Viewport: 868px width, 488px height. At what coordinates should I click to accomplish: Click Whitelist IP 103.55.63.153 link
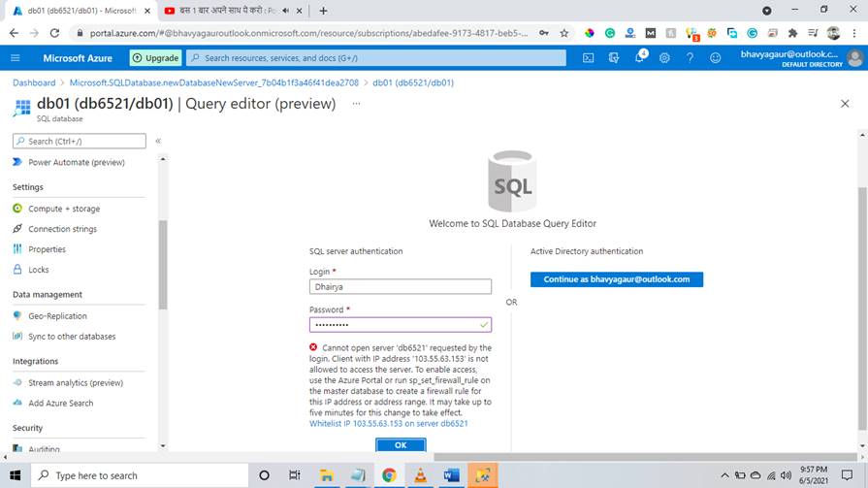(x=389, y=423)
